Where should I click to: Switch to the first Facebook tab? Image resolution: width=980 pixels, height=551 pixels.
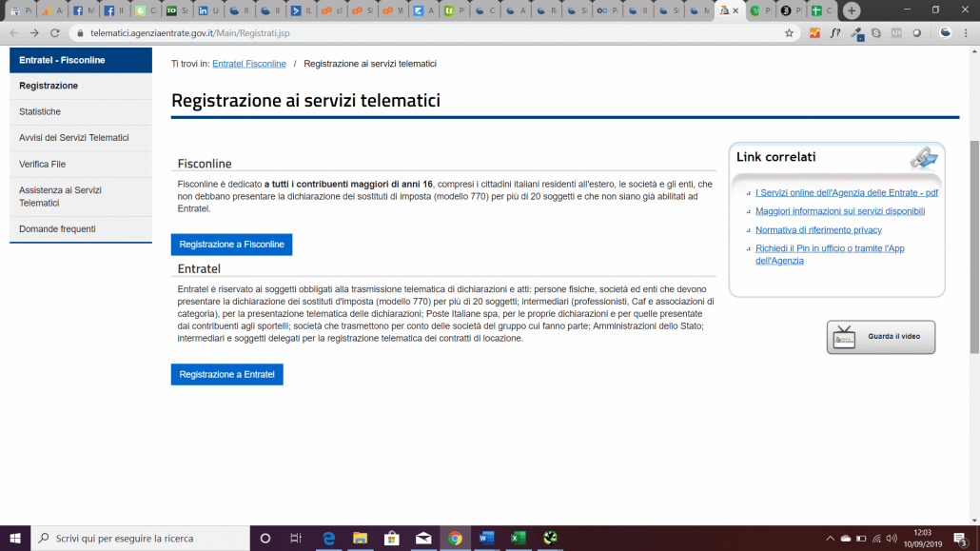[x=83, y=10]
